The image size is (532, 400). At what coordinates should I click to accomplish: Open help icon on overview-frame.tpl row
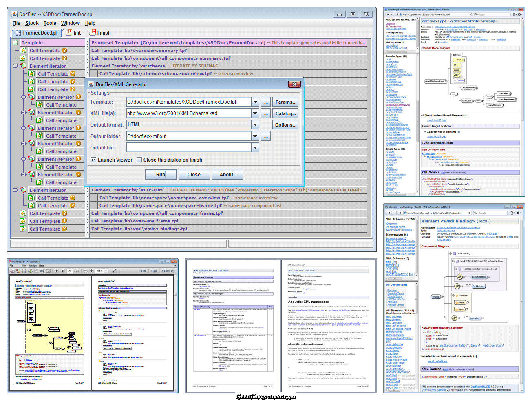coord(64,221)
